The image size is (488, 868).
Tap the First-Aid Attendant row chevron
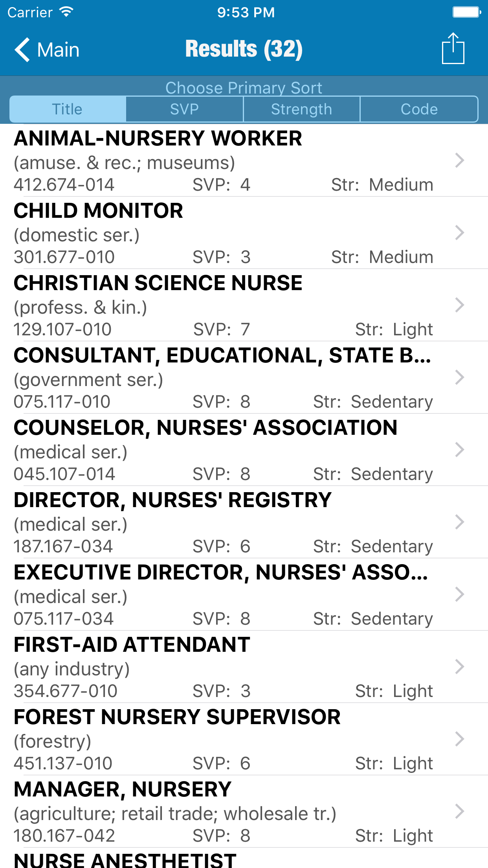459,667
